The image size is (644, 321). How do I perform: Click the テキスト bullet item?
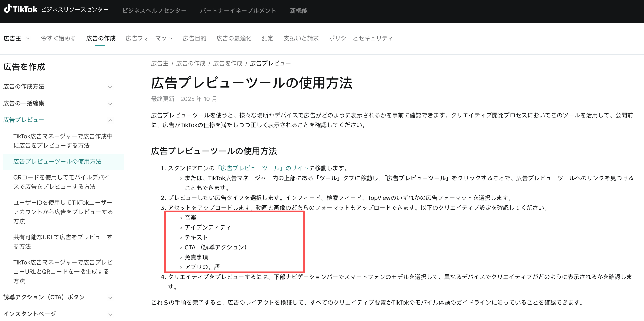click(x=196, y=238)
